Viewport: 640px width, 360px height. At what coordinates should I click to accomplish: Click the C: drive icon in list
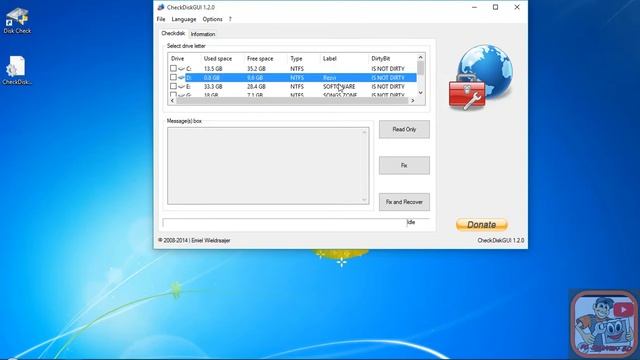coord(181,69)
